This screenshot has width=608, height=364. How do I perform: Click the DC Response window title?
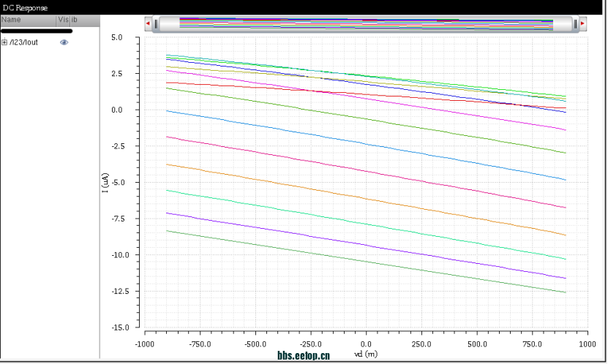[25, 8]
